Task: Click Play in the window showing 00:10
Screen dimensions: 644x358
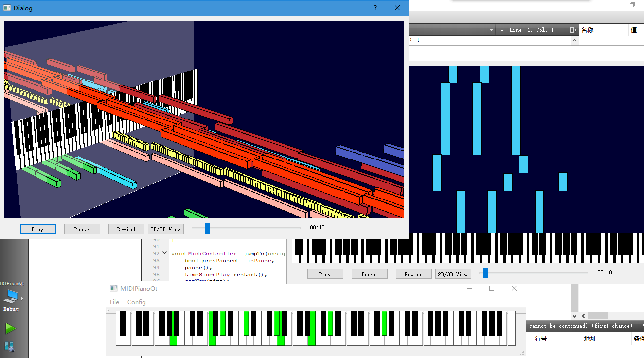Action: (325, 274)
